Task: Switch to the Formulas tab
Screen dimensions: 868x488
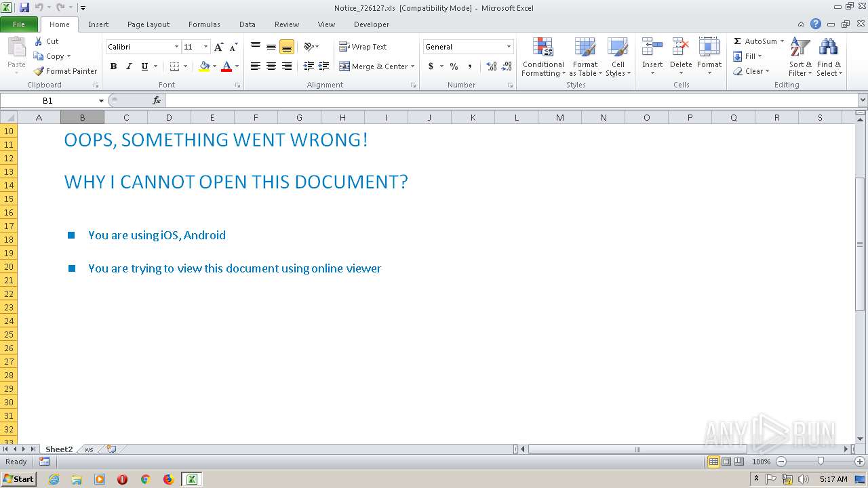Action: point(204,24)
